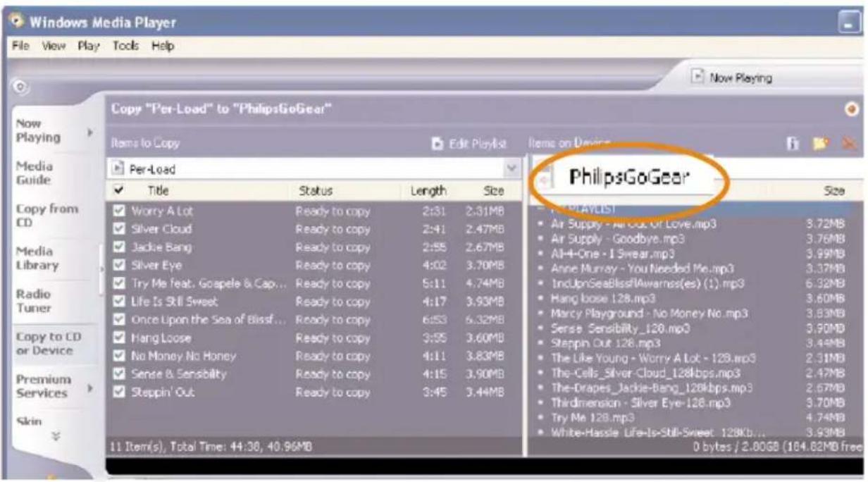The height and width of the screenshot is (482, 868).
Task: Sort by Size header in Items to Copy
Action: tap(493, 190)
